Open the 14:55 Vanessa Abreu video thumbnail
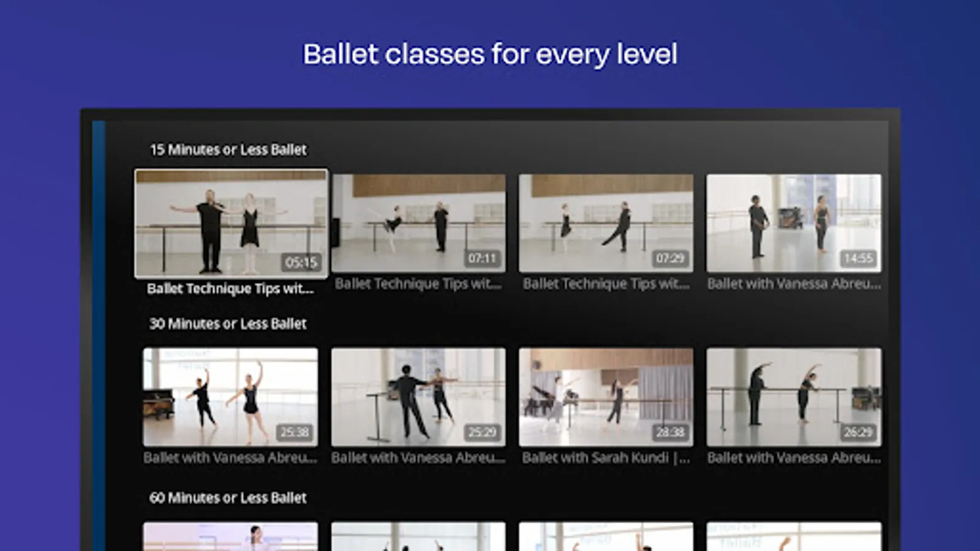Viewport: 980px width, 551px height. 794,223
